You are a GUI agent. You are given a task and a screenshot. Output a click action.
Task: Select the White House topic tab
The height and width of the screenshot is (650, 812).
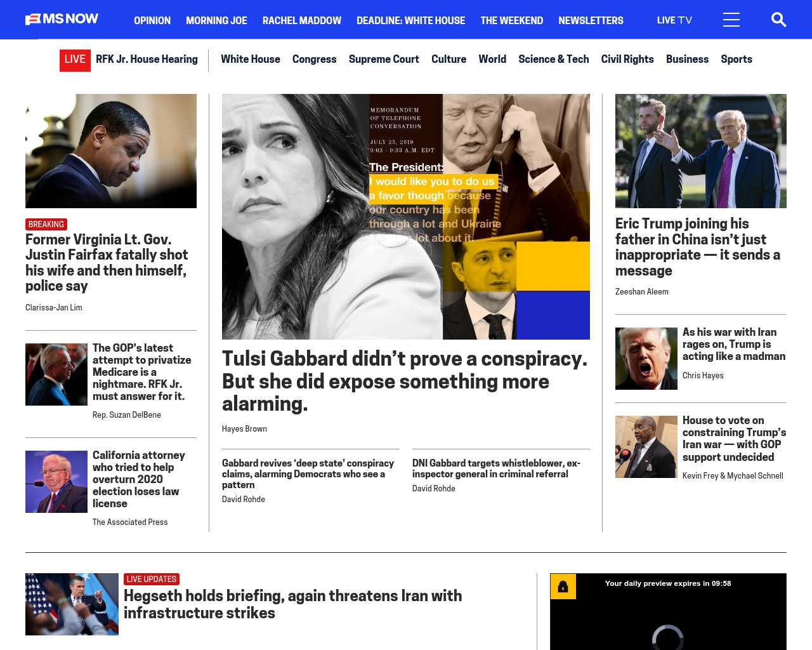pyautogui.click(x=251, y=59)
